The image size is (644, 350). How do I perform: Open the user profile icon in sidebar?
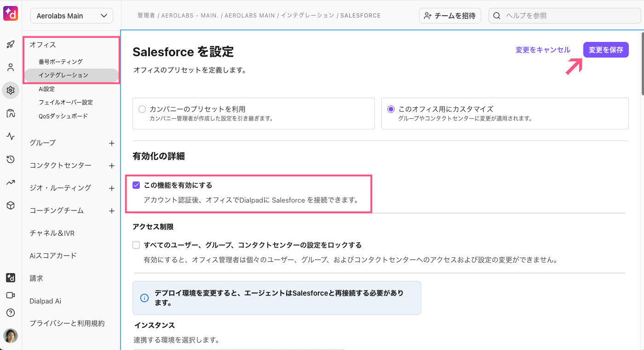(11, 67)
